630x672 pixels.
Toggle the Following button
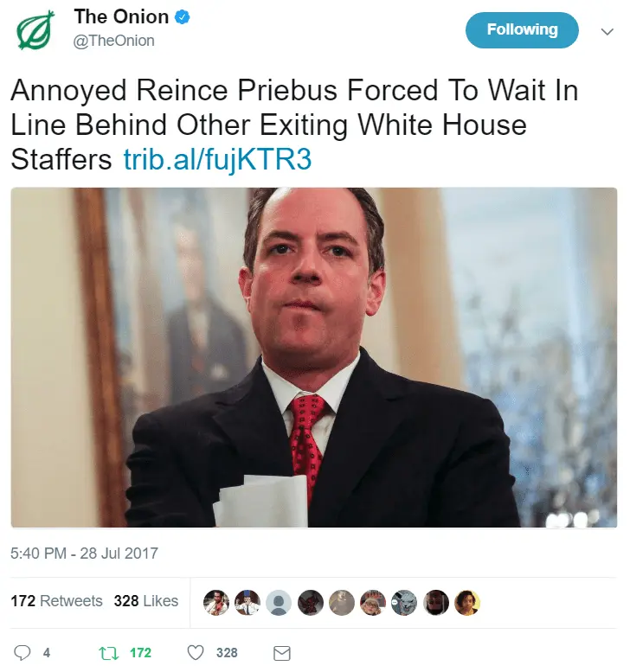[x=522, y=30]
